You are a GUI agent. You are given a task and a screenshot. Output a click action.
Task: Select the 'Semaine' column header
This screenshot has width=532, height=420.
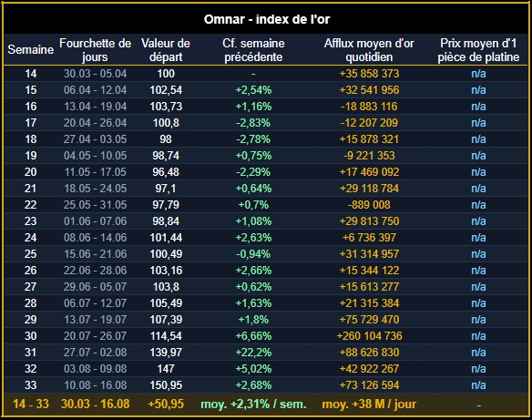point(31,49)
